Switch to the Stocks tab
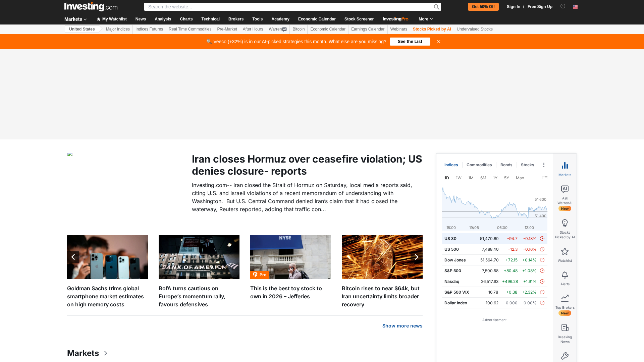This screenshot has height=362, width=644. coord(527,165)
